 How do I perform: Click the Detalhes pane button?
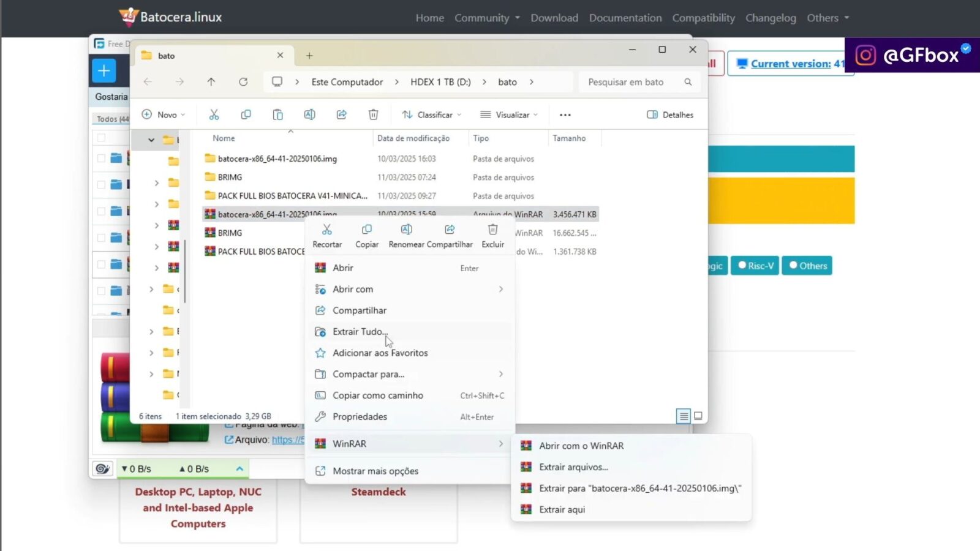coord(670,115)
